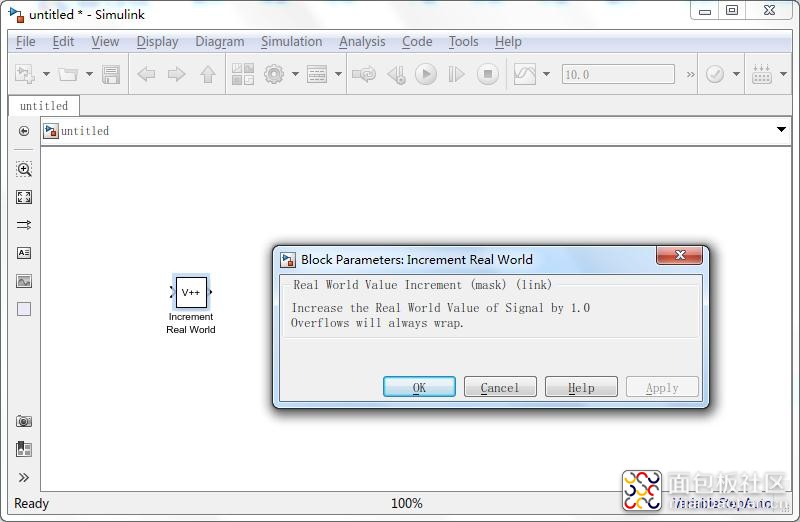Open the Edit menu
Image resolution: width=800 pixels, height=522 pixels.
[63, 41]
